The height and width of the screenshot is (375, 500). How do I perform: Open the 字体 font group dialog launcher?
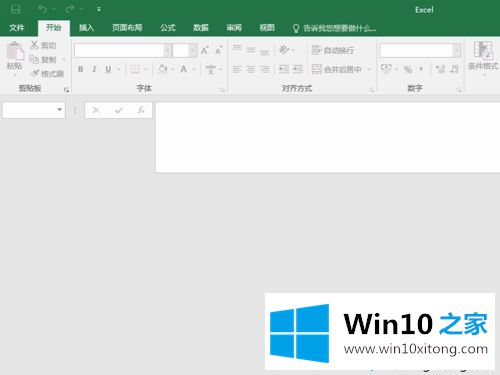(x=222, y=90)
